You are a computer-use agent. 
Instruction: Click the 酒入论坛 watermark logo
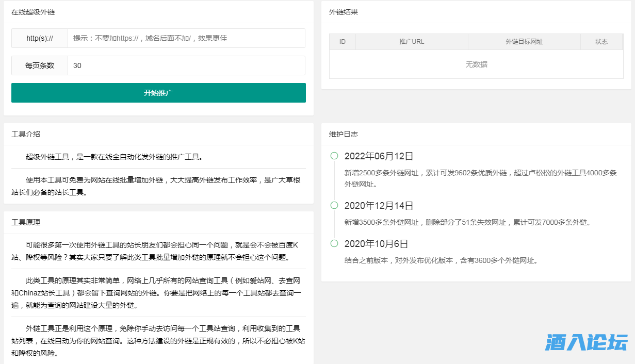(586, 342)
